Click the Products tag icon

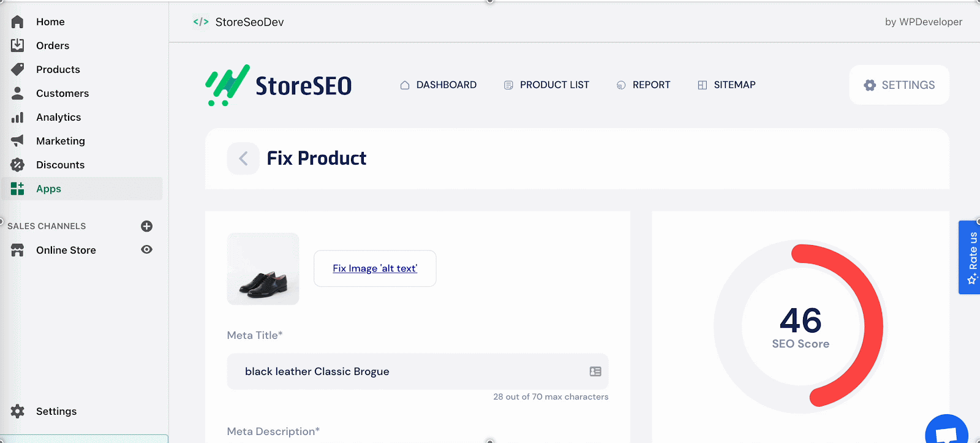[x=17, y=69]
